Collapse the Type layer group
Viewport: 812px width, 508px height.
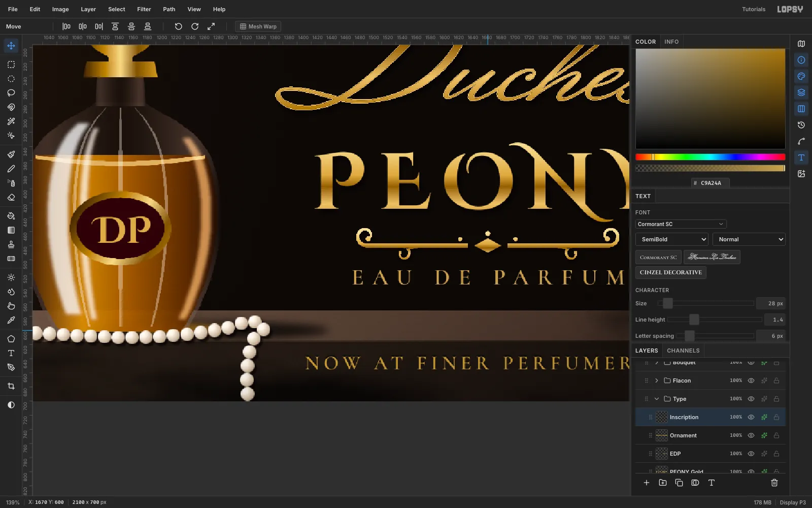657,399
